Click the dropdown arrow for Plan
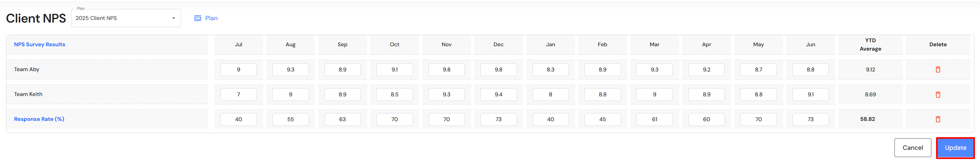The width and height of the screenshot is (980, 166). coord(174,18)
